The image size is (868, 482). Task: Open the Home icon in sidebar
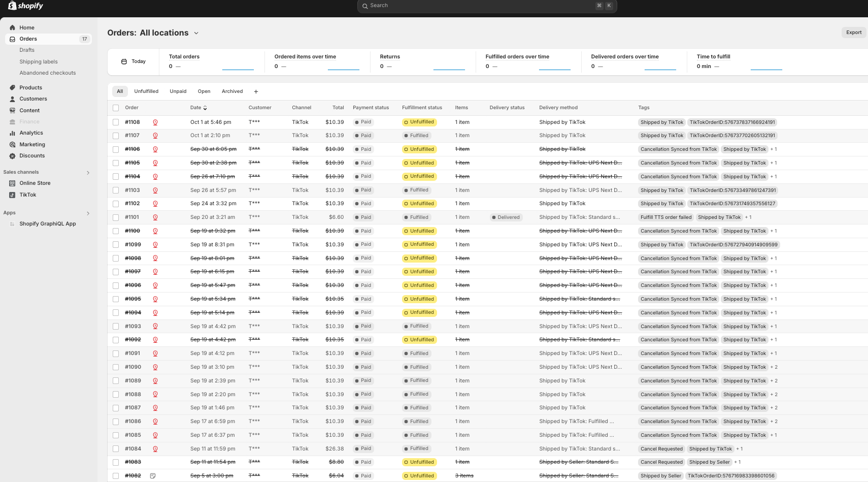pos(12,27)
